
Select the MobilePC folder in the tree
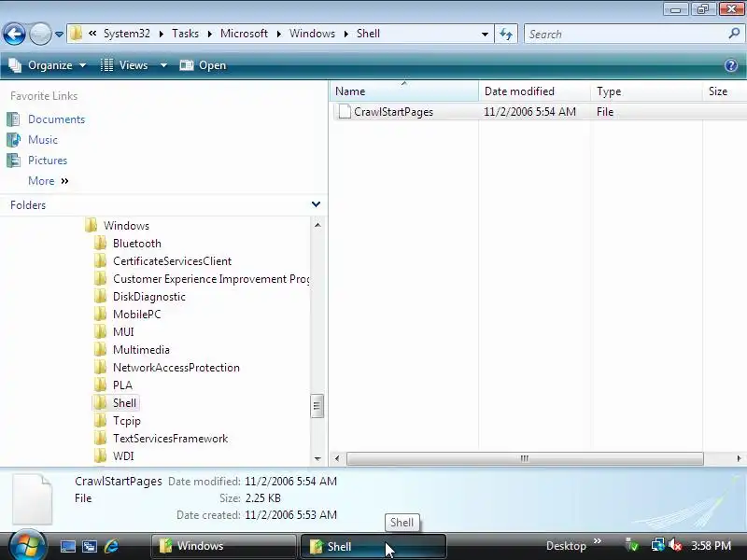[136, 315]
